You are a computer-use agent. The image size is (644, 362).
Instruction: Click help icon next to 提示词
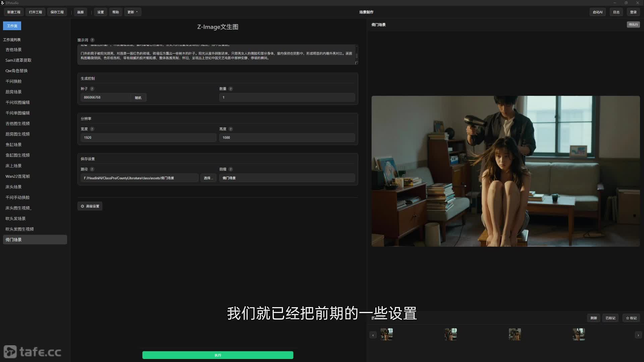92,40
